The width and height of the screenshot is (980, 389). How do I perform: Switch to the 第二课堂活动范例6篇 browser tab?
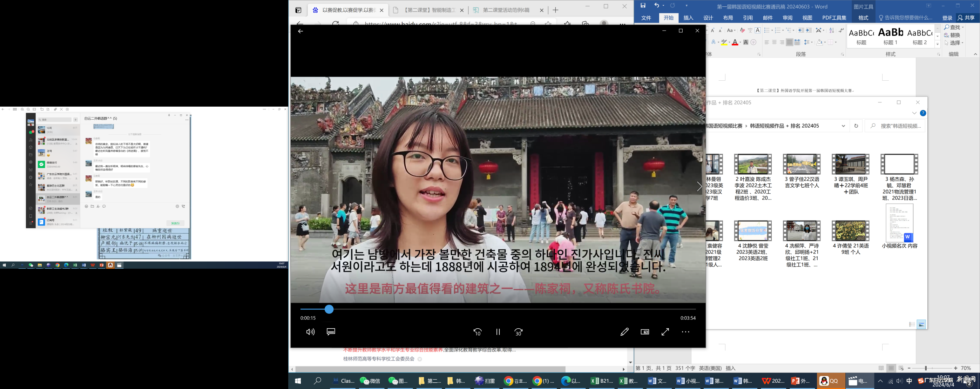pos(506,10)
